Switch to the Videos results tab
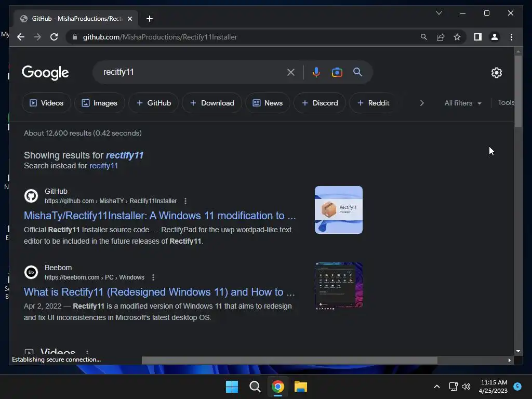Screen dimensions: 532x399 point(46,103)
